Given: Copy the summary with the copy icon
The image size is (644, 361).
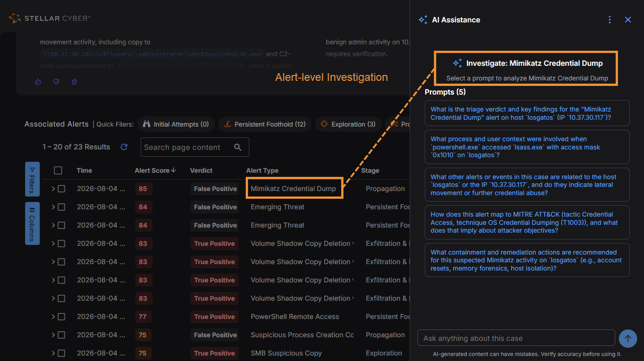Looking at the screenshot, I should tap(74, 82).
